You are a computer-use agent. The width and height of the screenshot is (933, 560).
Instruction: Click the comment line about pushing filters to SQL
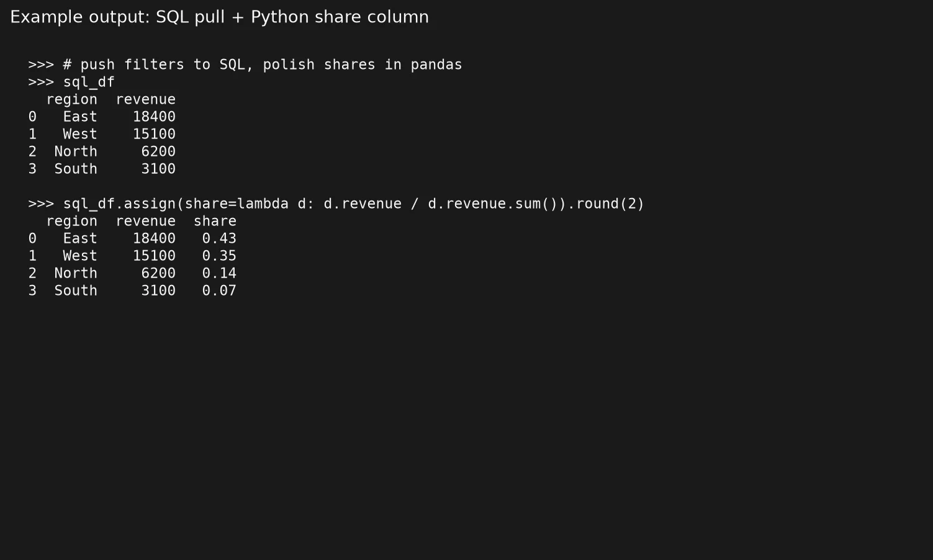(x=245, y=65)
